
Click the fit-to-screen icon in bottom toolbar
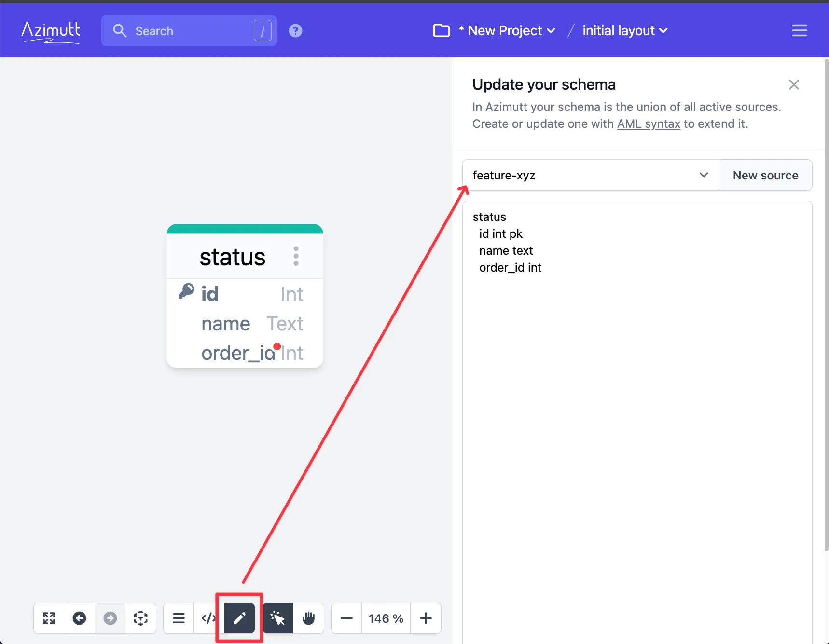[x=49, y=618]
